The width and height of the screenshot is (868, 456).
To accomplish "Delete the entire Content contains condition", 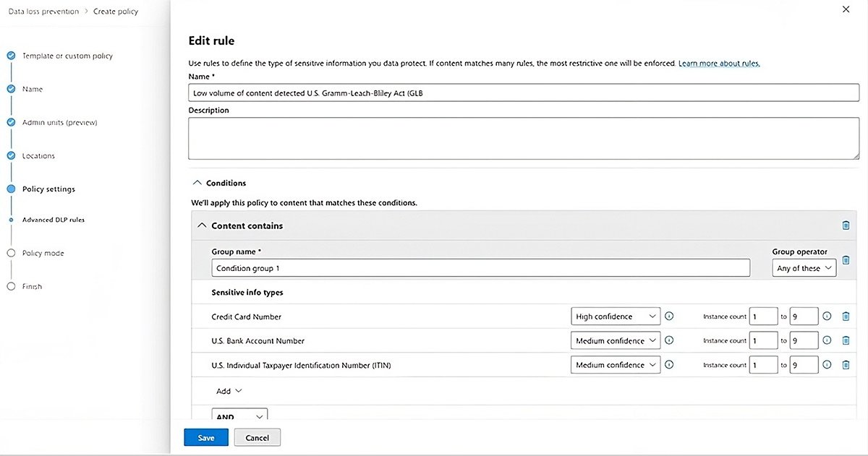I will 846,225.
